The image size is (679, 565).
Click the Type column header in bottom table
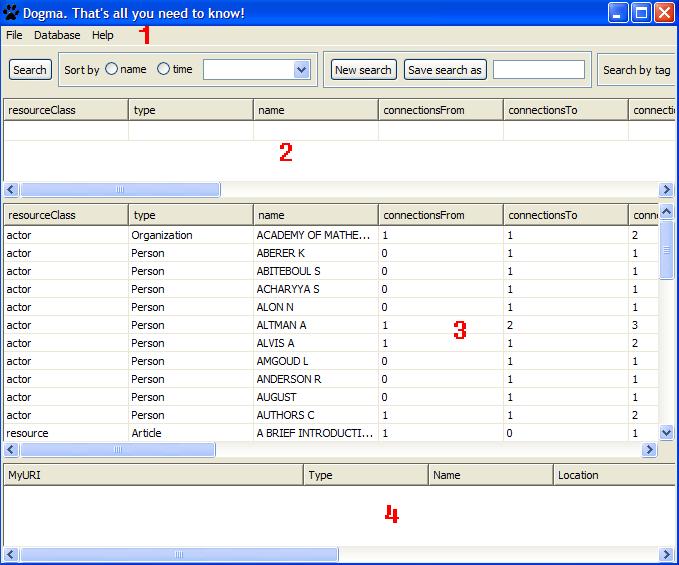click(366, 475)
